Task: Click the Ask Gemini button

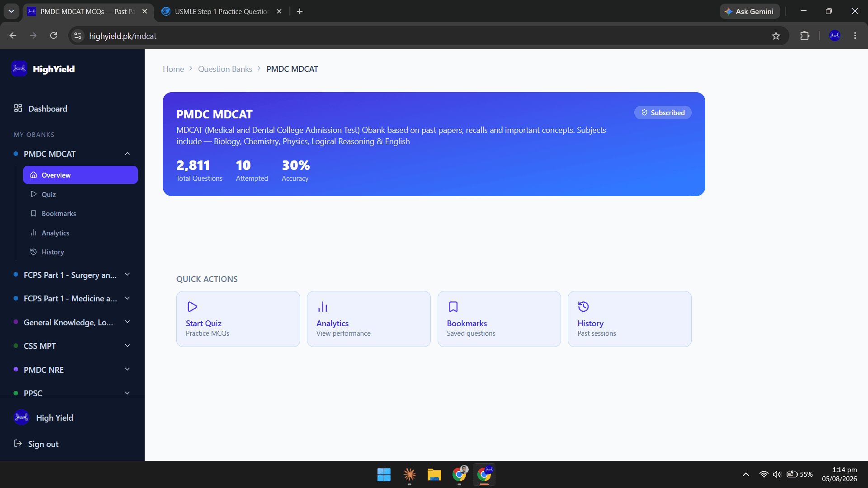Action: [750, 11]
